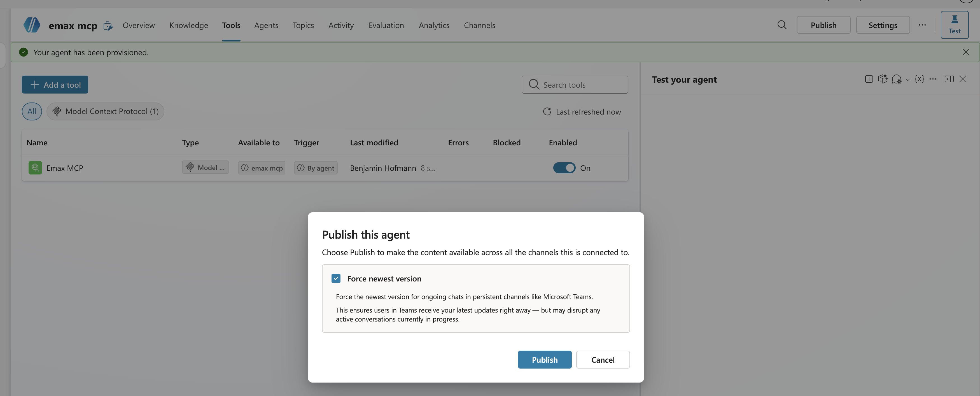Open the Agents tab

[266, 25]
